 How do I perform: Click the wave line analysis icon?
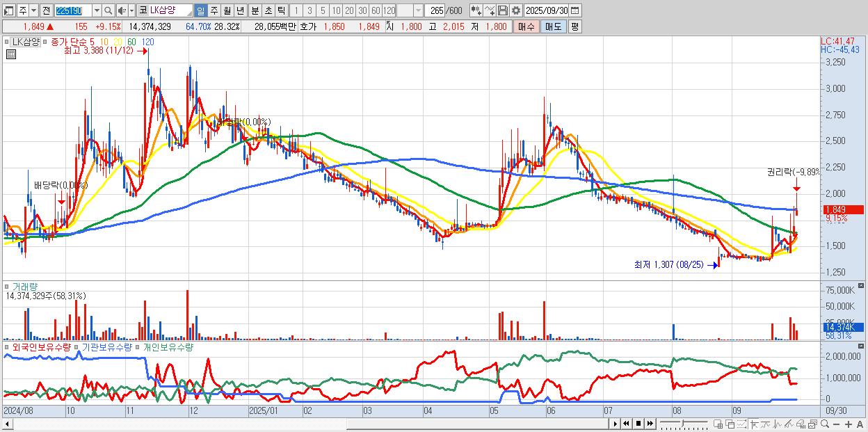coord(778,424)
